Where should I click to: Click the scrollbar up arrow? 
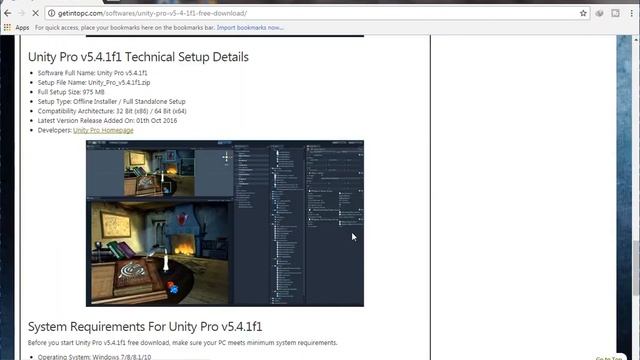[636, 39]
